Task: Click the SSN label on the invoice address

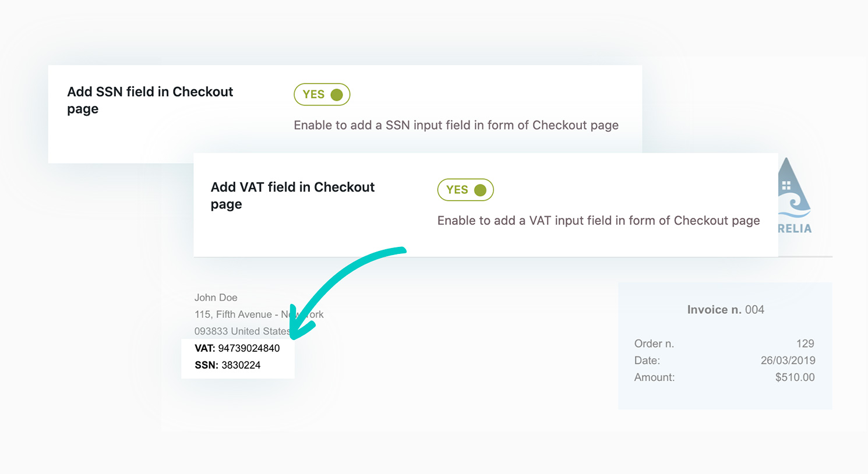Action: tap(204, 365)
